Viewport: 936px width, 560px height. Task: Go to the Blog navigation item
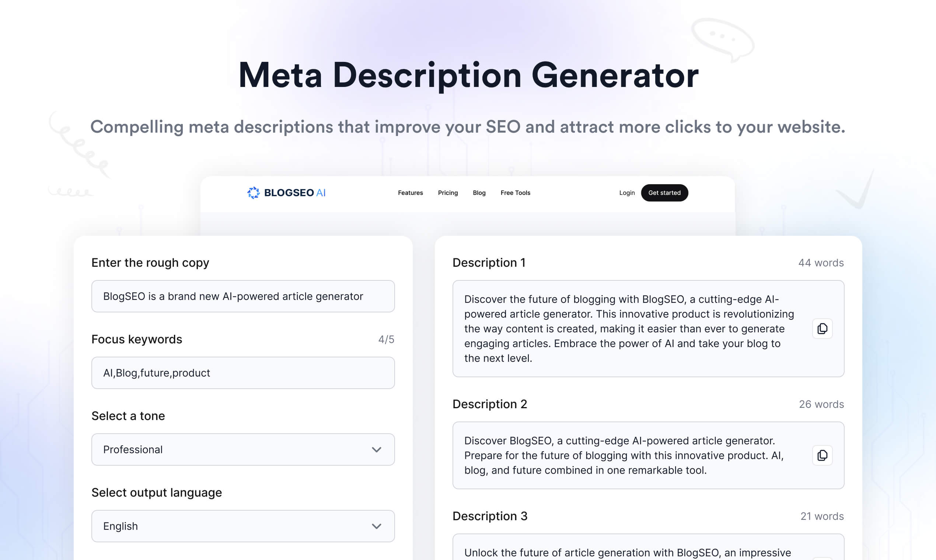click(x=479, y=193)
